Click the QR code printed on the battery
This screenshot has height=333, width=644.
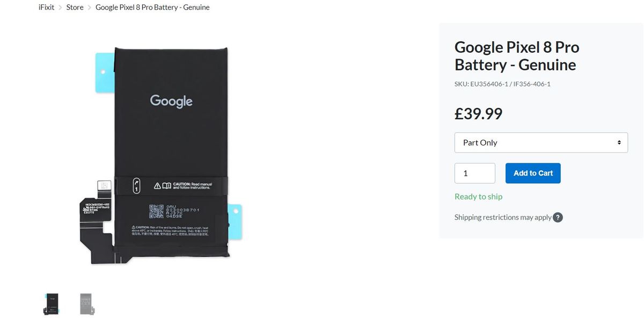point(156,211)
